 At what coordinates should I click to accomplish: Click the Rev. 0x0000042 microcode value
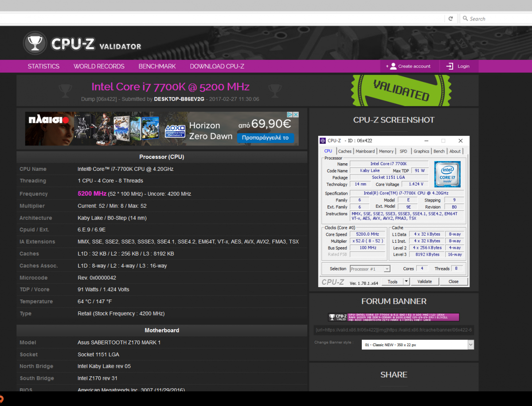click(97, 278)
